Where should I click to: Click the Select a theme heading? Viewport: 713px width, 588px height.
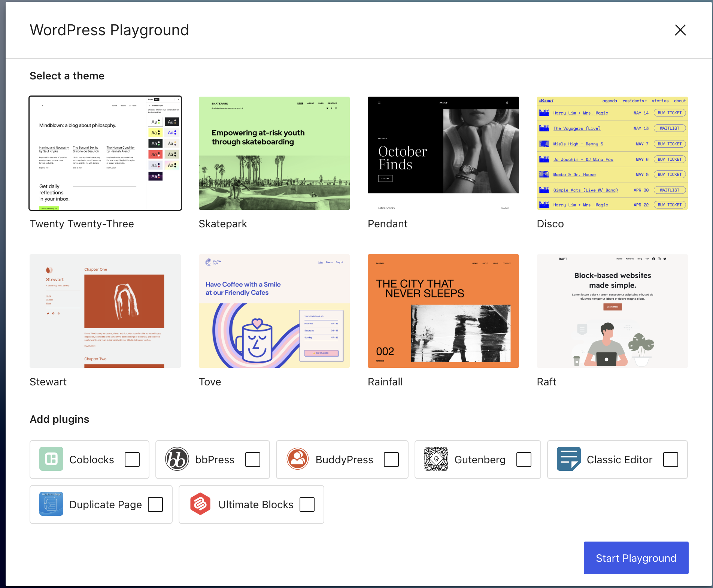[x=67, y=76]
